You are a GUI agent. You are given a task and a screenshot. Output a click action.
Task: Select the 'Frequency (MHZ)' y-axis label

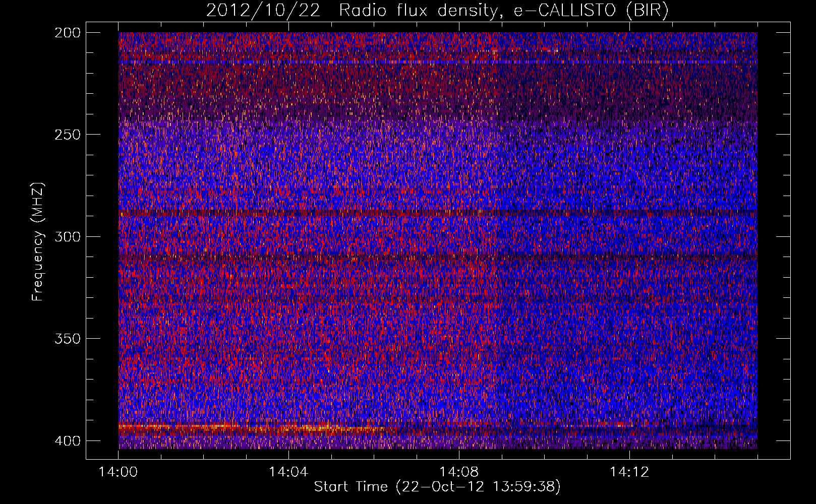(38, 241)
